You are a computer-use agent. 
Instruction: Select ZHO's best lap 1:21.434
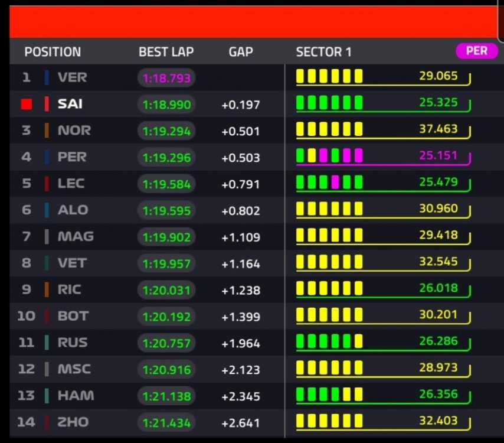point(166,423)
